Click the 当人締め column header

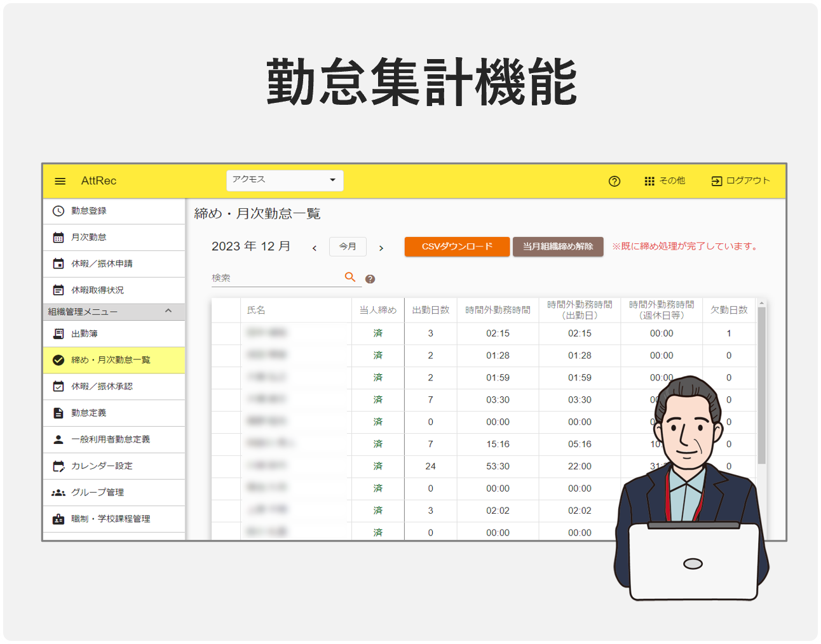378,310
